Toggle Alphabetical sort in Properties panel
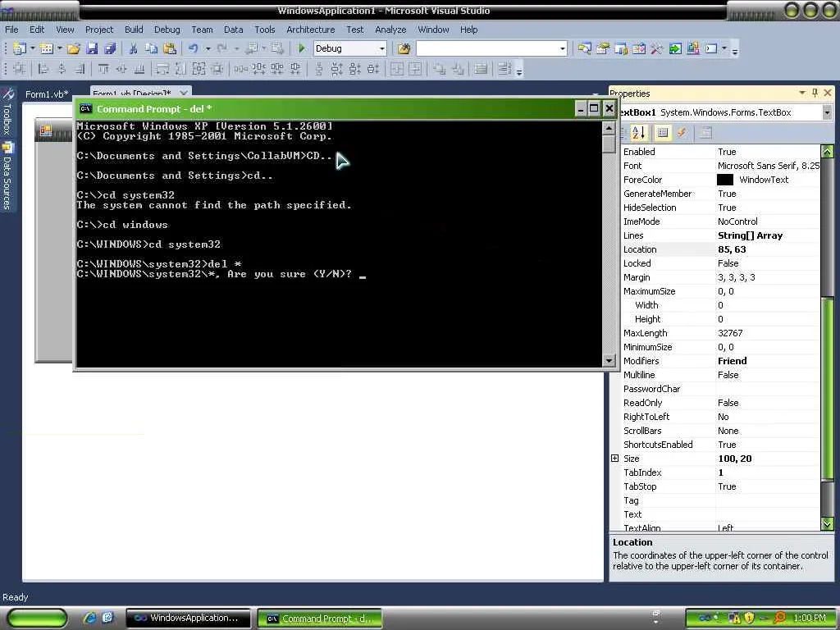The height and width of the screenshot is (630, 840). pyautogui.click(x=639, y=132)
